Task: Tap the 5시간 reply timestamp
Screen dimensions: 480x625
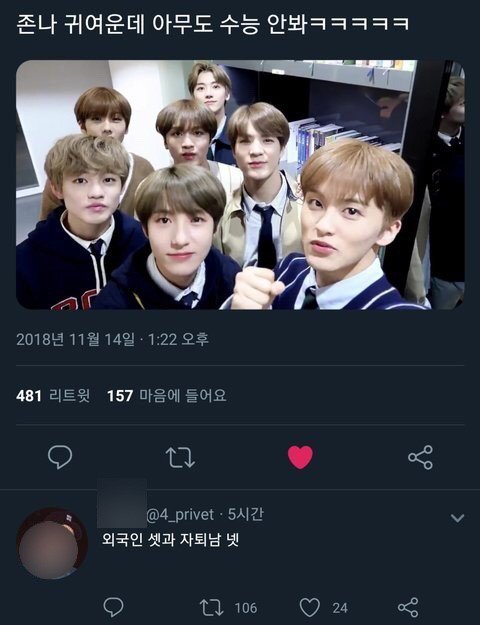Action: click(245, 514)
